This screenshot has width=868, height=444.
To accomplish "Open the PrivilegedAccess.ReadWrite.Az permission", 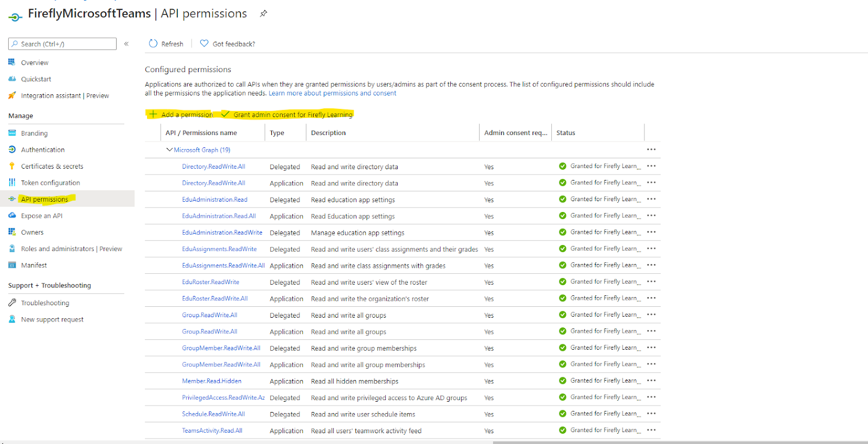I will click(224, 398).
